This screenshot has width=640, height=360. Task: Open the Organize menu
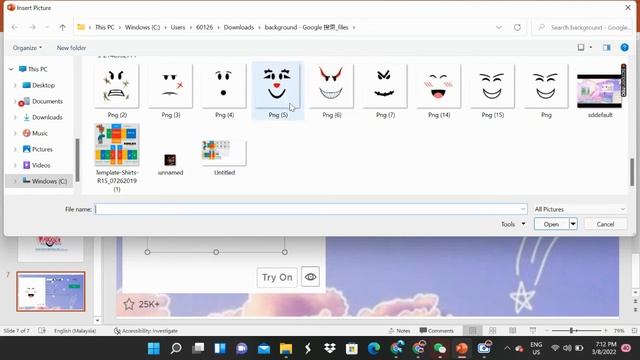tap(27, 48)
